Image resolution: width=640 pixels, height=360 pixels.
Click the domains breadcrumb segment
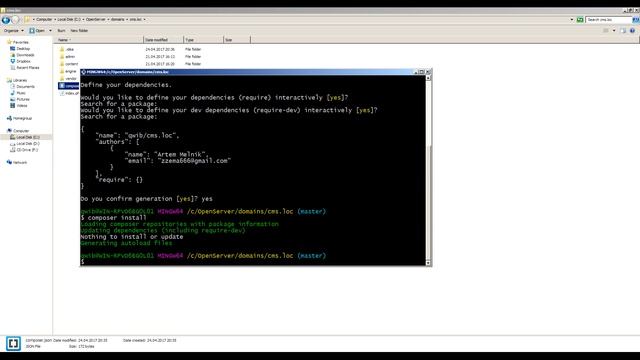[x=118, y=19]
